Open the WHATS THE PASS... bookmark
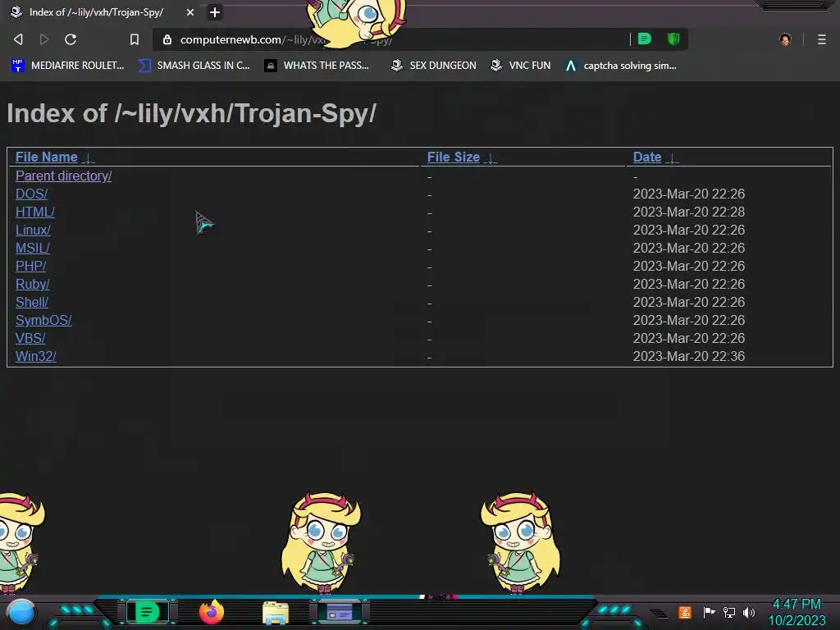 (317, 66)
